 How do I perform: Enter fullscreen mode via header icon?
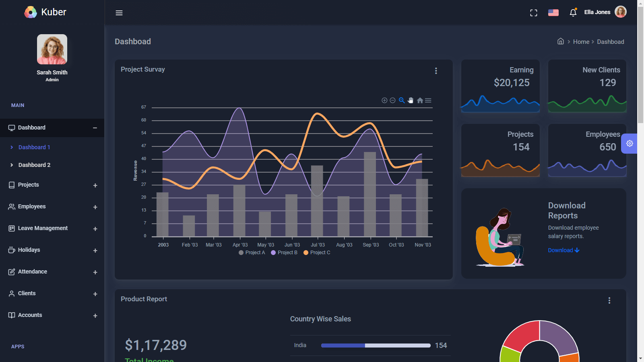534,13
